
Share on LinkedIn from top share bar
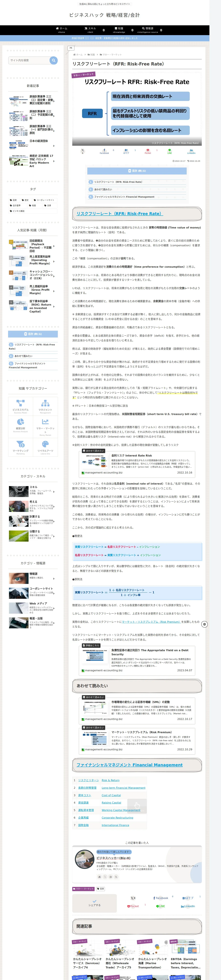tap(191, 151)
